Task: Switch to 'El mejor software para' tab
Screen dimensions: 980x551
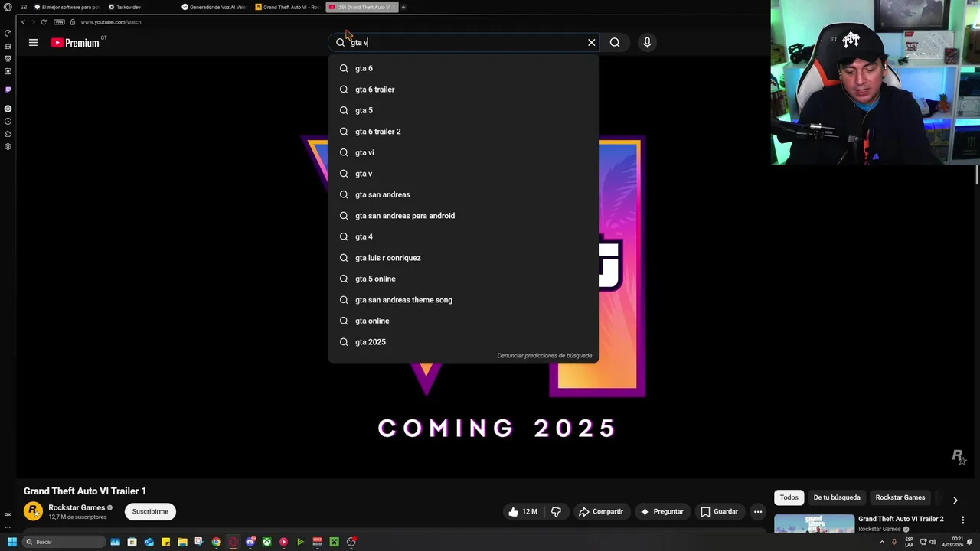Action: pos(67,7)
